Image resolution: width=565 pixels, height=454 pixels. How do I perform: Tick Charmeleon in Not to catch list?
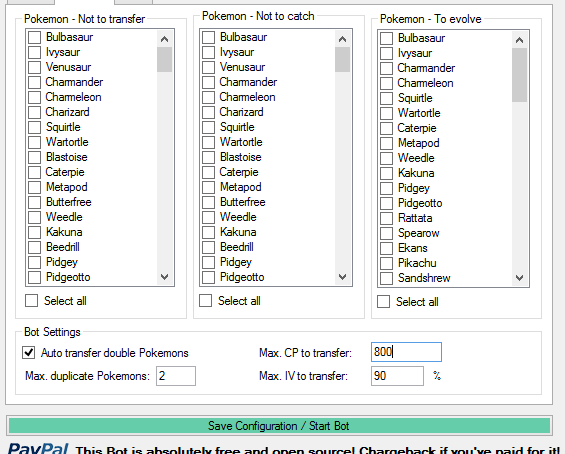click(x=209, y=97)
